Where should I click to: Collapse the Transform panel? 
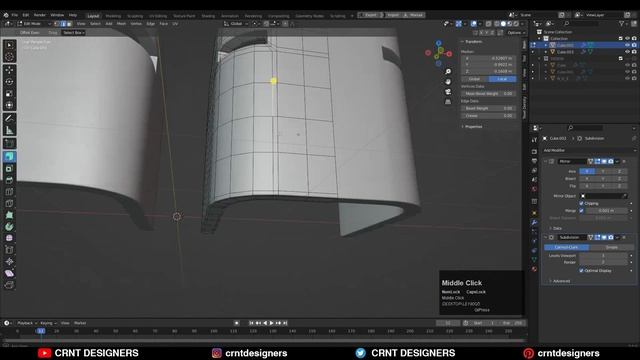point(472,42)
